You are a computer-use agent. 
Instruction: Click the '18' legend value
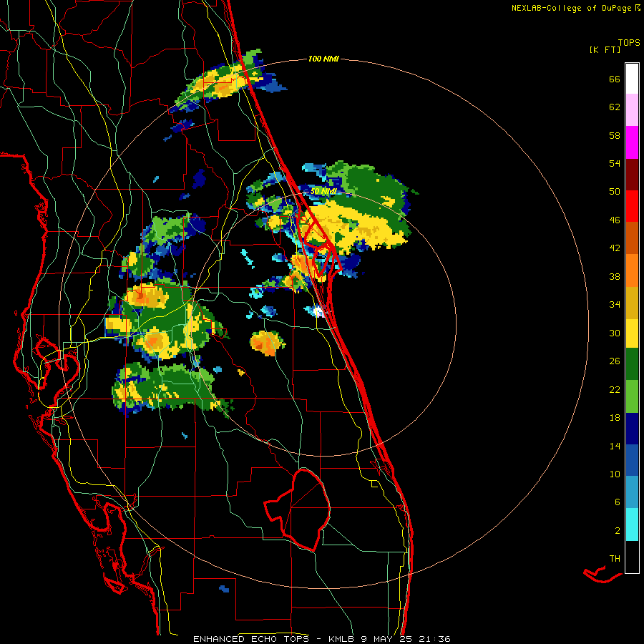pos(615,418)
